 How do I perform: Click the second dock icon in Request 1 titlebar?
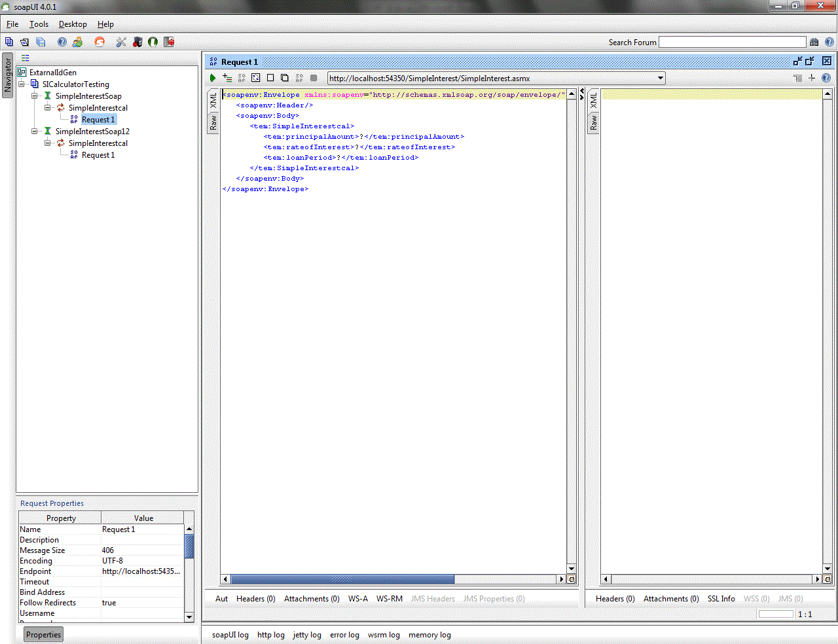click(810, 61)
